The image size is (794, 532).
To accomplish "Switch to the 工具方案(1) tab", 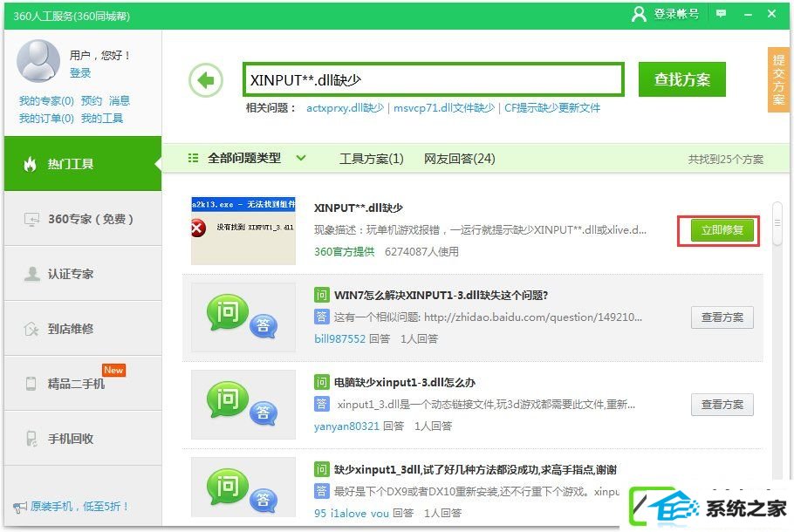I will (371, 159).
